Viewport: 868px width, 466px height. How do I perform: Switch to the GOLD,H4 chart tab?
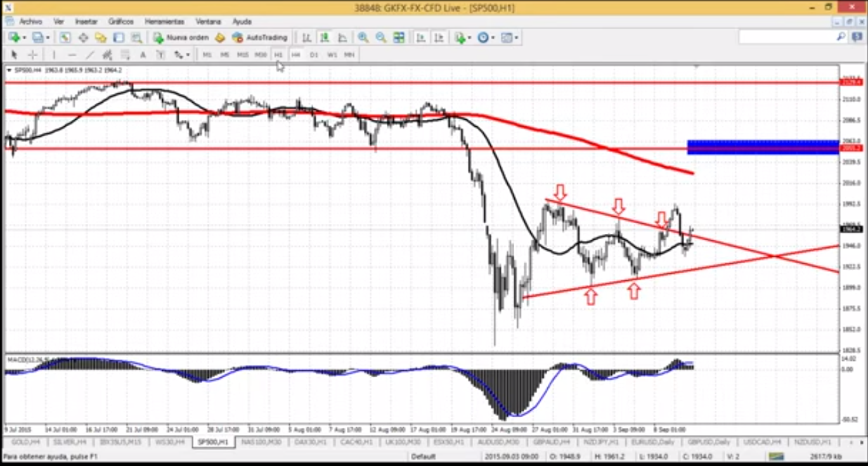(x=25, y=441)
